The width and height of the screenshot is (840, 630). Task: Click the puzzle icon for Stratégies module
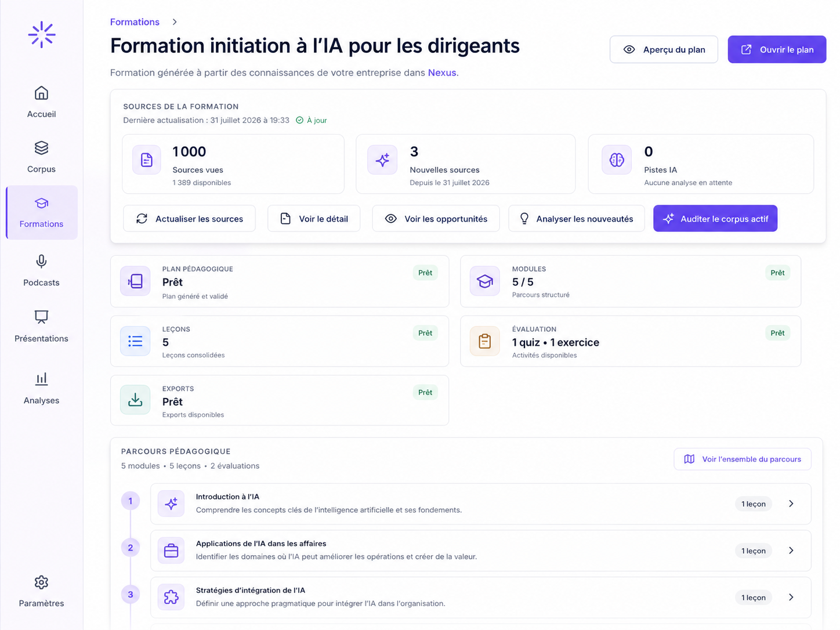[x=171, y=597]
